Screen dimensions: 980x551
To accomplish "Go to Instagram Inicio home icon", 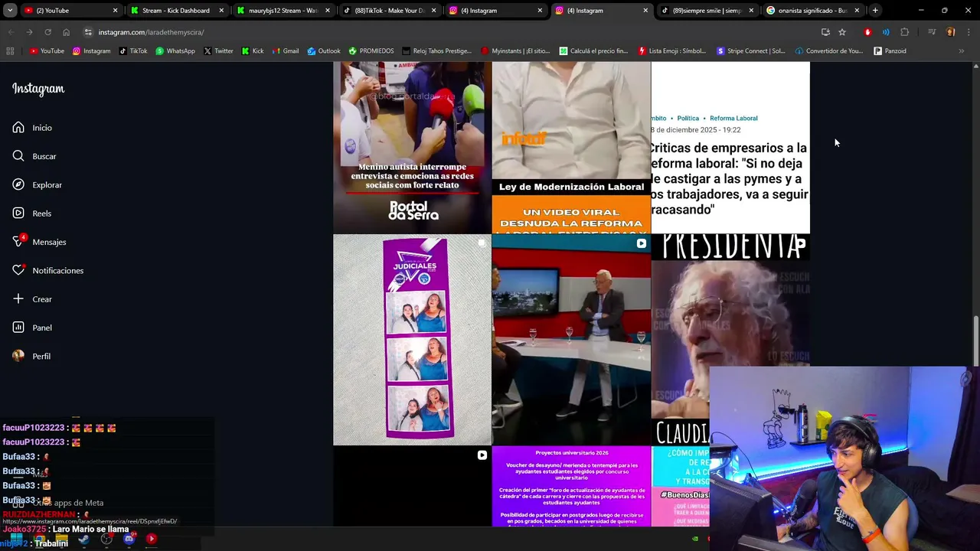I will pos(18,128).
